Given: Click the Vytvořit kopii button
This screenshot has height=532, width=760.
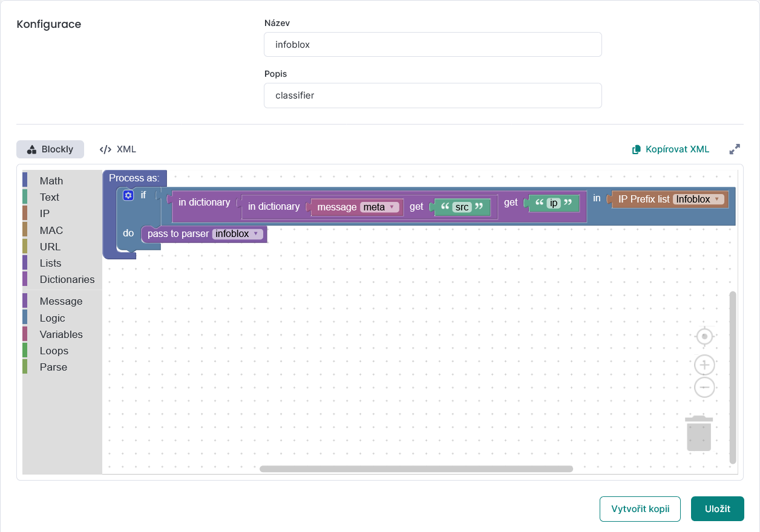Looking at the screenshot, I should [x=640, y=509].
